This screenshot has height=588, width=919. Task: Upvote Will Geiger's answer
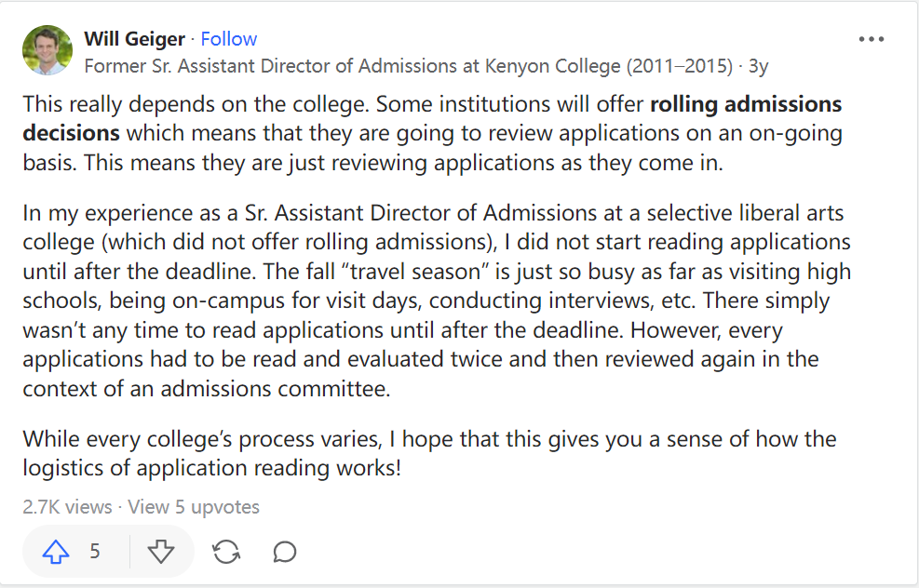(57, 552)
